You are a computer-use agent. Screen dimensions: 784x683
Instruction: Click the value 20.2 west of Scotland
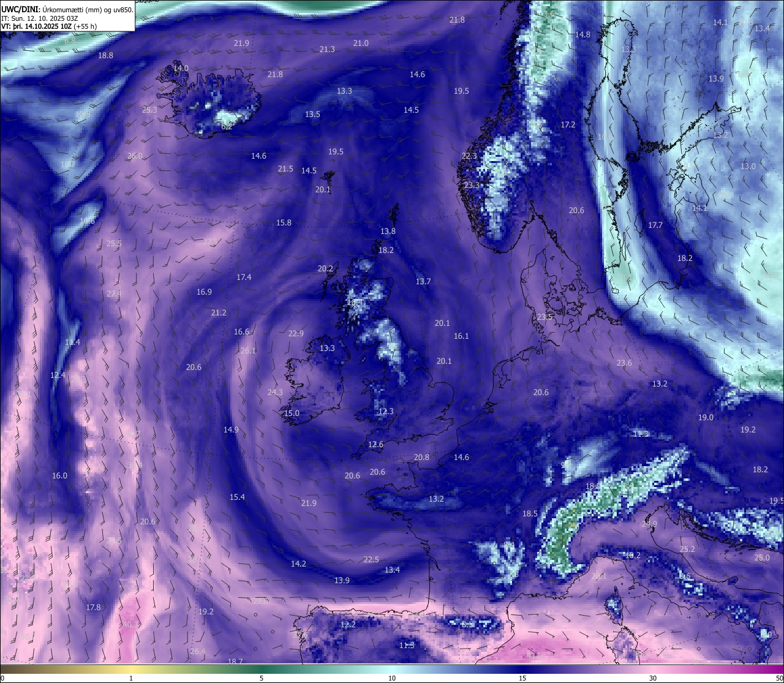(325, 268)
